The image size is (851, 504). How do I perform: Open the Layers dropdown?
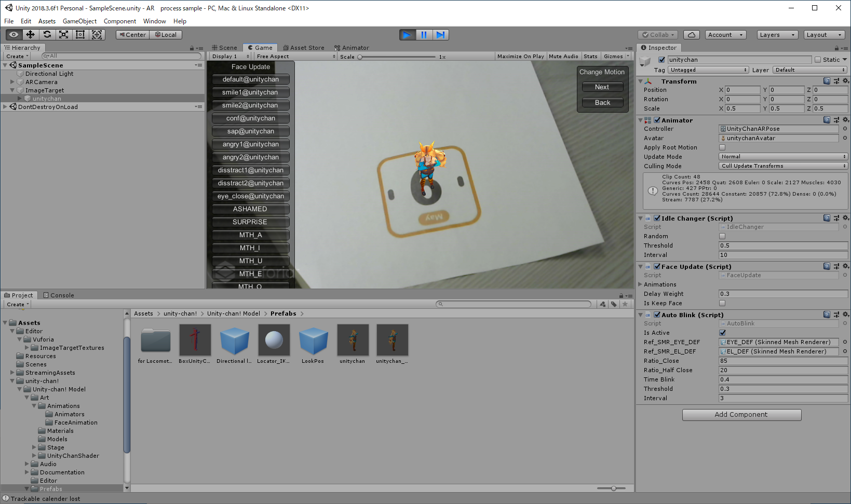(777, 35)
